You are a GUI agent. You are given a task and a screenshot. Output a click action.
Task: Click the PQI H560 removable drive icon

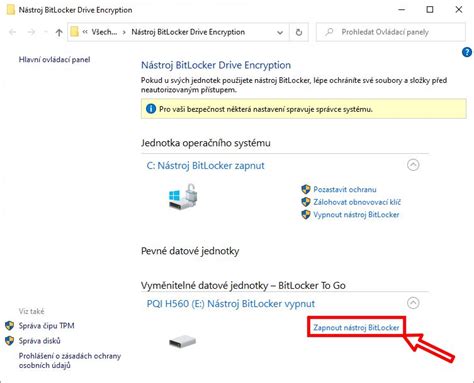click(x=182, y=342)
